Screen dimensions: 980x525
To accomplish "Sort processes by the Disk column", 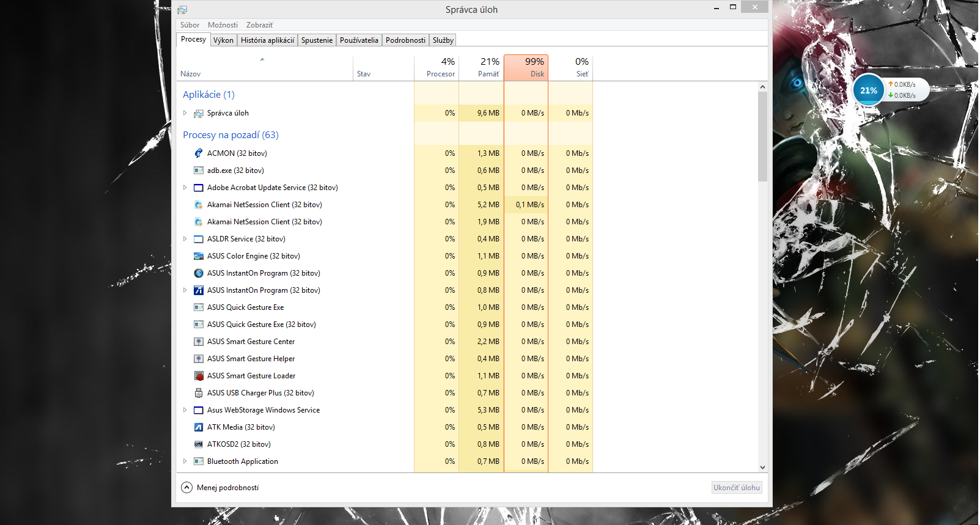I will [x=526, y=68].
